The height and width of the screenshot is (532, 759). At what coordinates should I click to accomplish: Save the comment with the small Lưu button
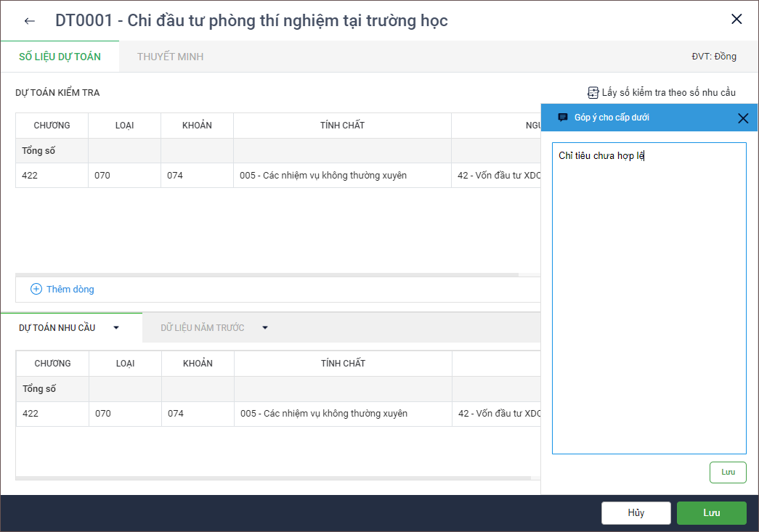pos(728,472)
